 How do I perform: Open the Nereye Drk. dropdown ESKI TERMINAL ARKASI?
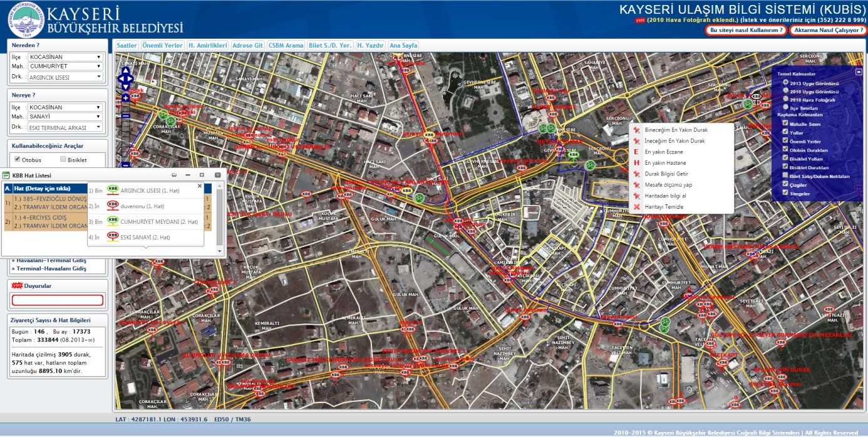(x=65, y=127)
